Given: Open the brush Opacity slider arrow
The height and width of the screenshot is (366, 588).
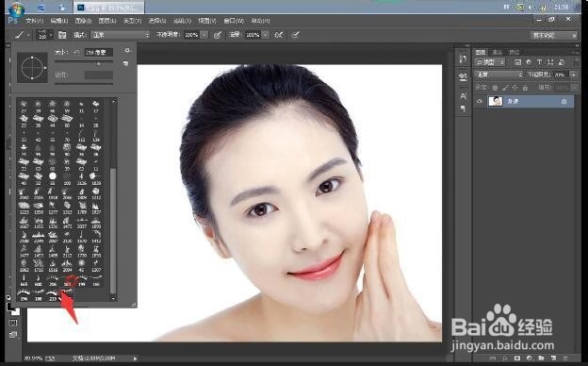Looking at the screenshot, I should (204, 35).
